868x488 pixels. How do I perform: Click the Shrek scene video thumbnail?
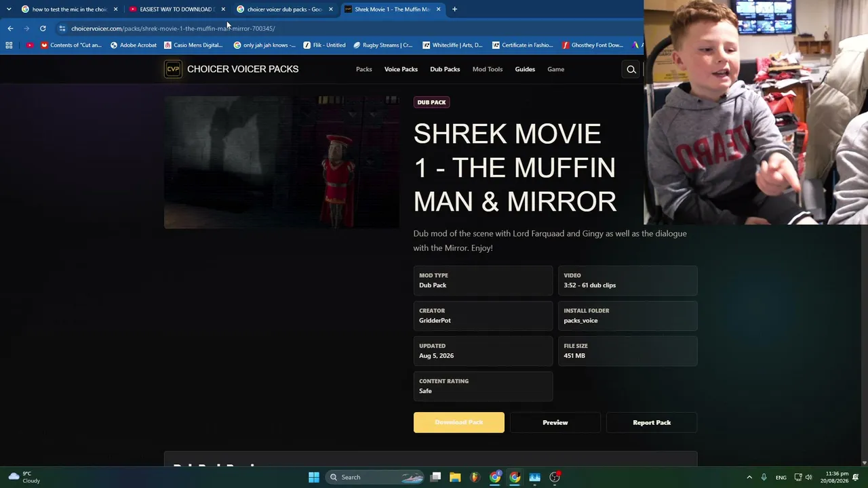281,162
